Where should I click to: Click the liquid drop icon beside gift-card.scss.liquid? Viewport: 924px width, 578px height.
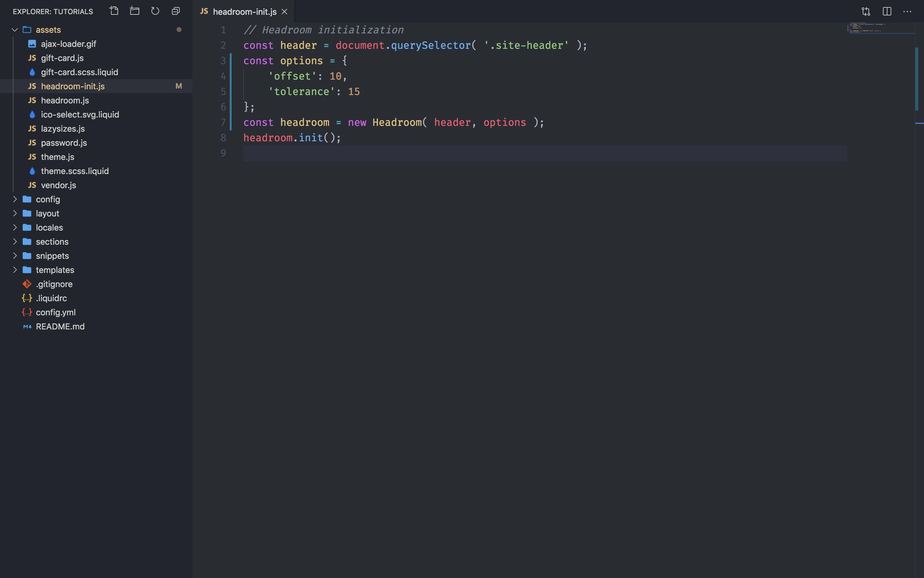pos(32,72)
